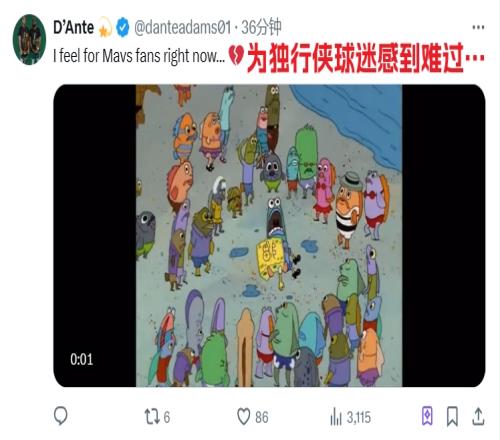
Task: Open the 36分钟 timestamp link
Action: (261, 27)
